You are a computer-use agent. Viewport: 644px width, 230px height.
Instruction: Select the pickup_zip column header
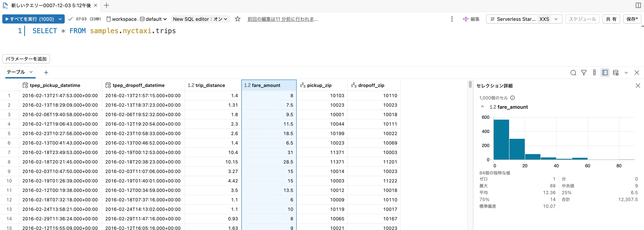point(322,85)
